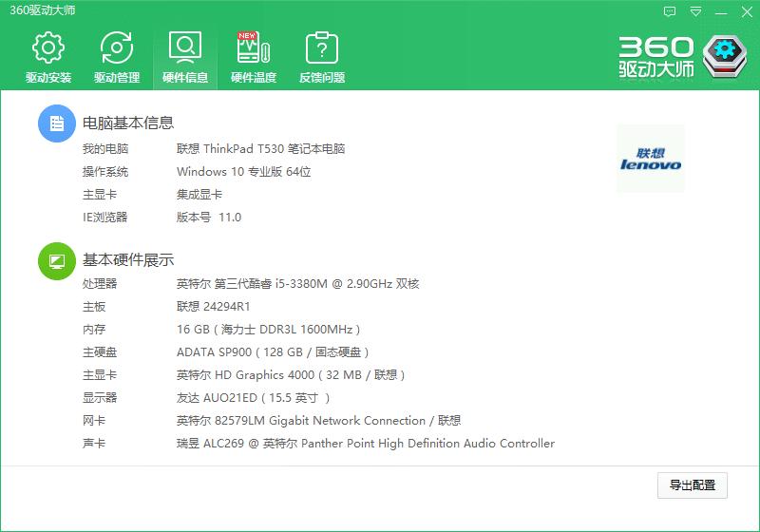Click the motherboard value 联想 24294R1

coord(213,306)
